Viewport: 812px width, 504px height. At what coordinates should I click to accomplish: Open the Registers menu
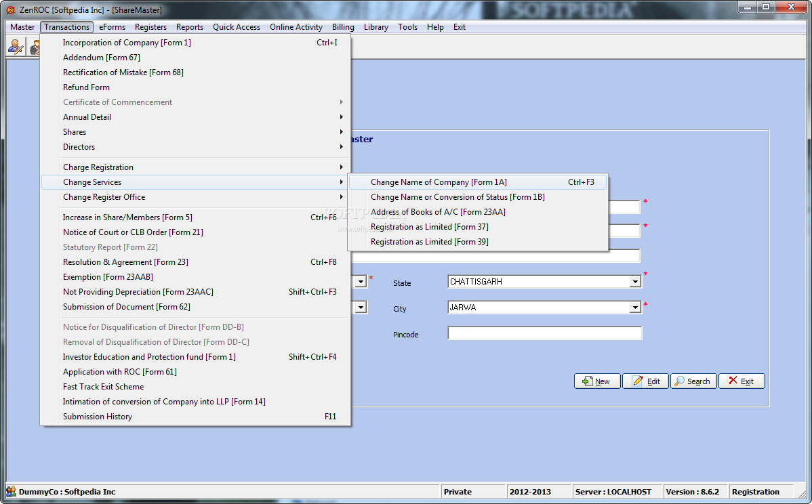tap(150, 27)
